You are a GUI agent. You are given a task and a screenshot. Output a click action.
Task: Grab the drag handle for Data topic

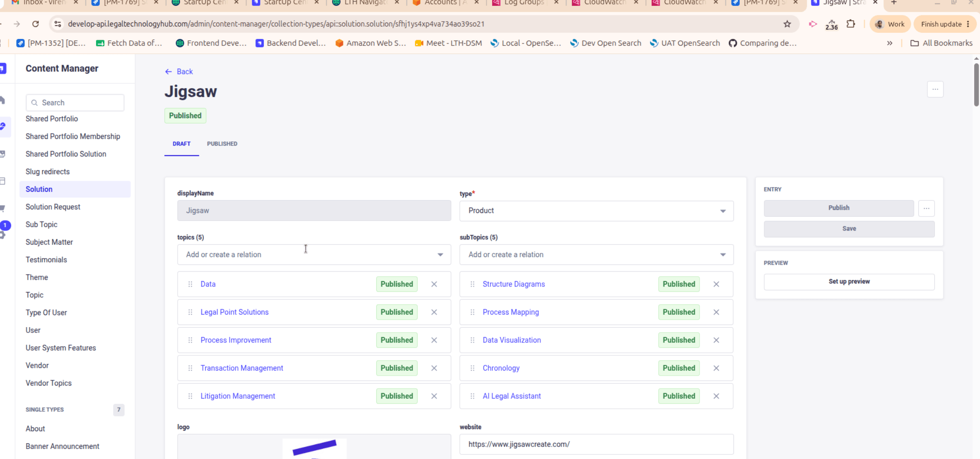[190, 284]
